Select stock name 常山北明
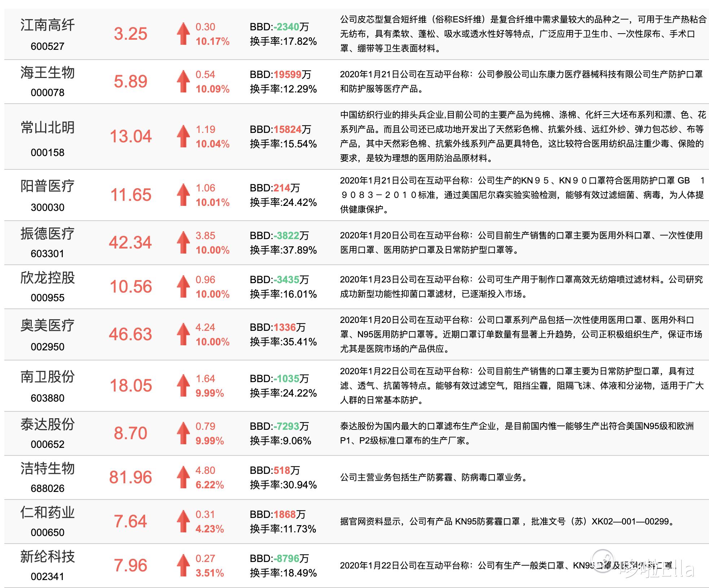 pos(48,127)
